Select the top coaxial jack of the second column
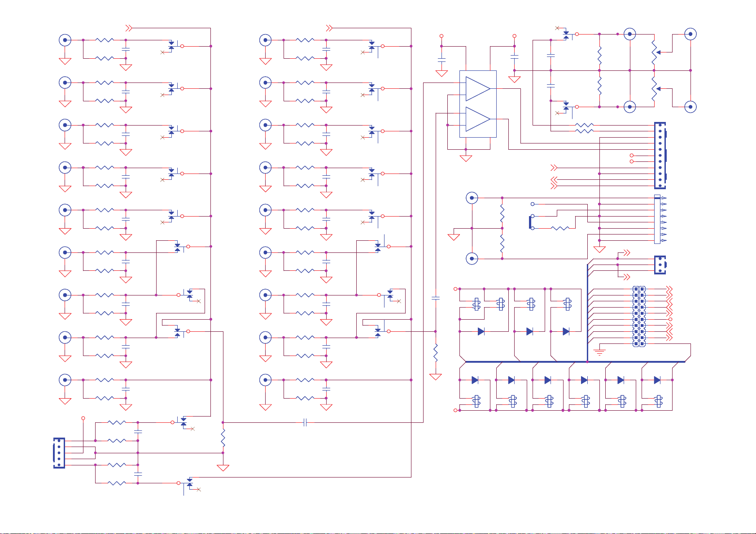756x534 pixels. pos(266,40)
